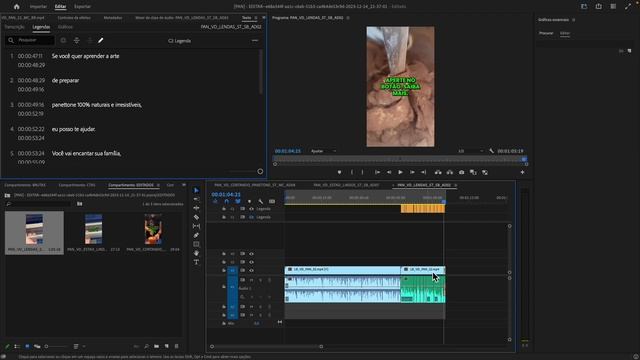Open the playback resolution dropdown

coord(470,151)
